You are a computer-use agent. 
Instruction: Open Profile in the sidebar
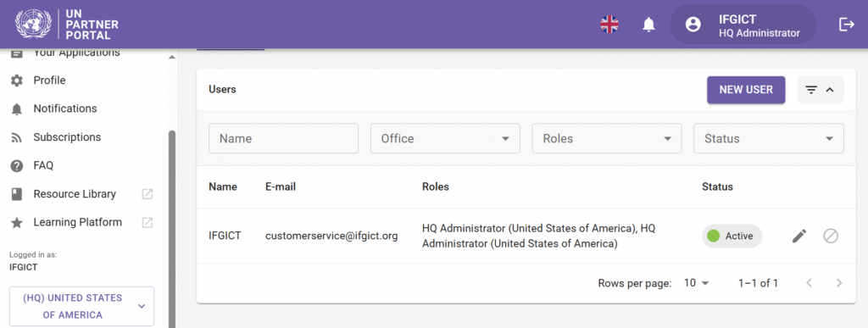coord(49,81)
